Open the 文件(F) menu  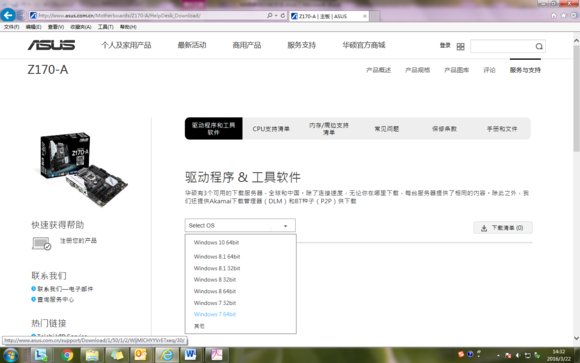pyautogui.click(x=11, y=27)
